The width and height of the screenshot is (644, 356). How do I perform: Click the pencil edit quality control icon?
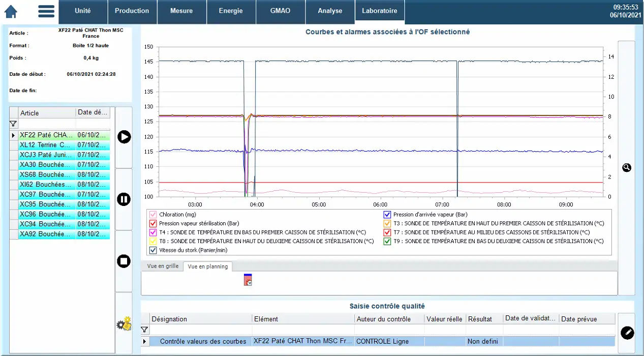(x=627, y=333)
